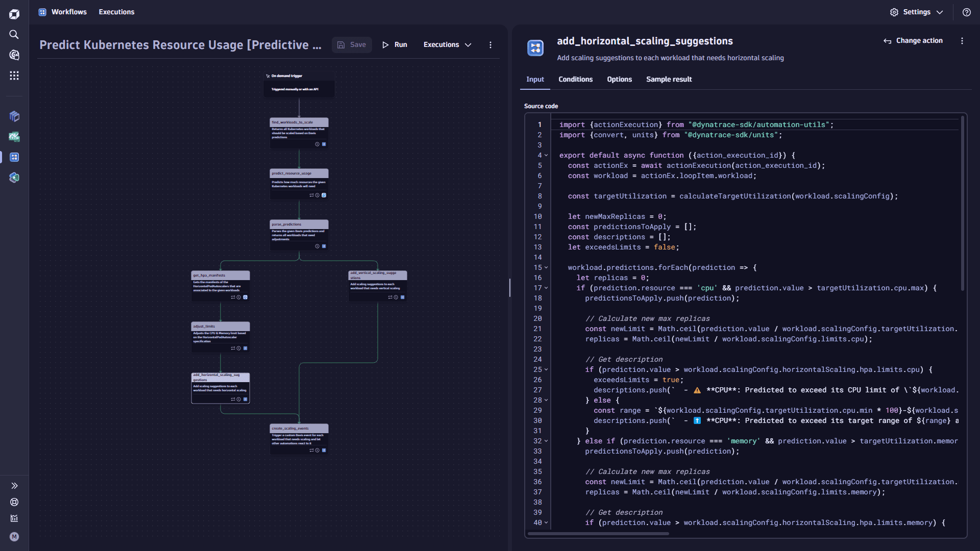Select the adjust_limits node
The width and height of the screenshot is (980, 551).
(220, 337)
